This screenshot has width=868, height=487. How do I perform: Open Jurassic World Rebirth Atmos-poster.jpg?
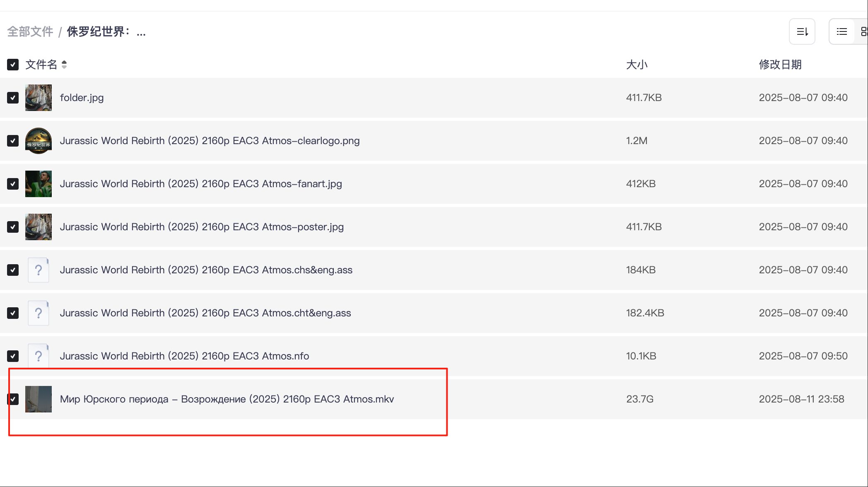[202, 227]
